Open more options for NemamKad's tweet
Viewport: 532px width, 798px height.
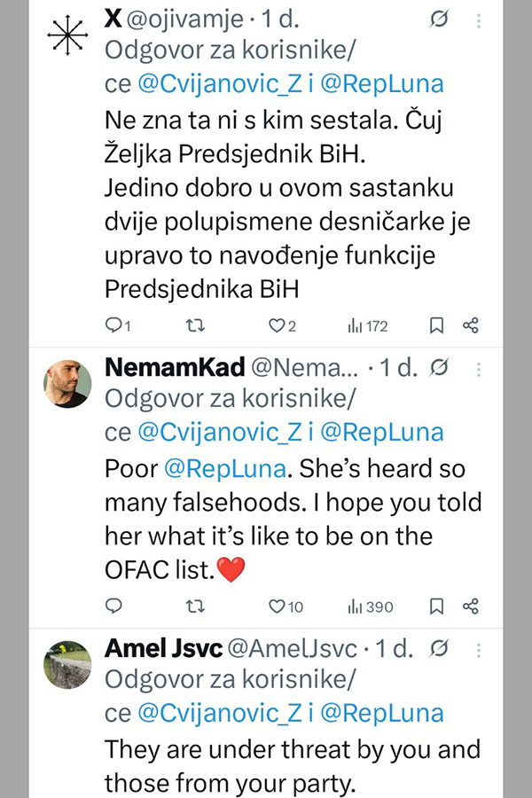click(478, 367)
